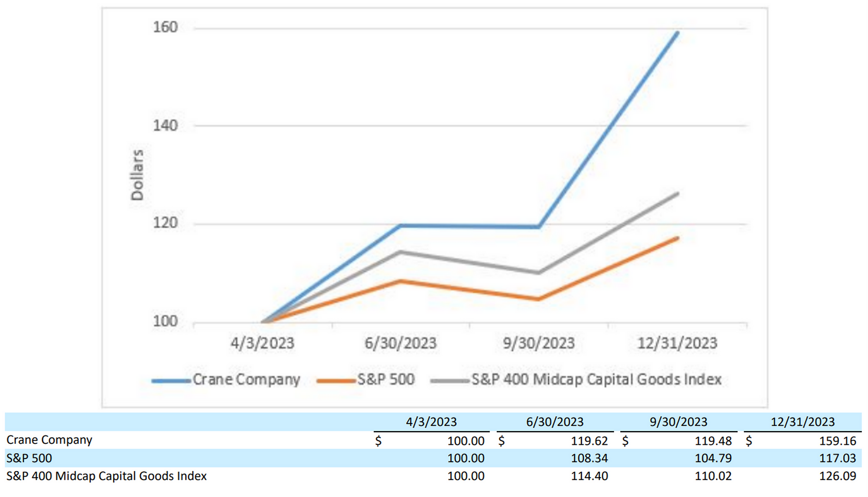868x497 pixels.
Task: Click the 120 y-axis label
Action: pyautogui.click(x=165, y=223)
